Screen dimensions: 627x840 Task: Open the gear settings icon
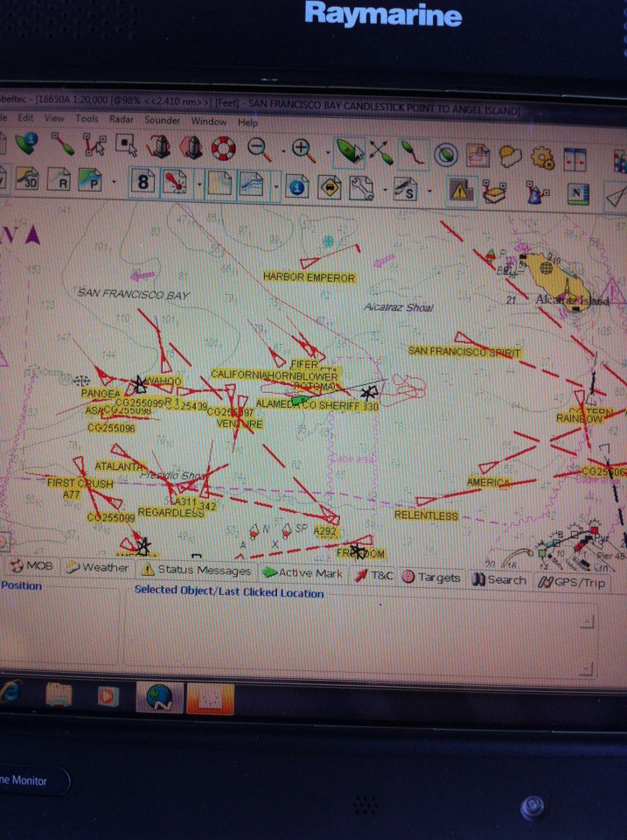(x=542, y=158)
